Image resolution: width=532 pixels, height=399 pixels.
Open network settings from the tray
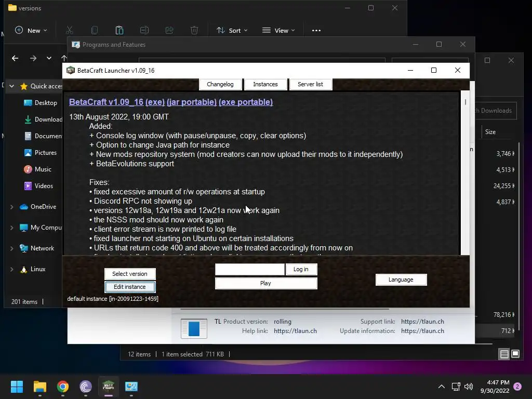click(x=456, y=387)
